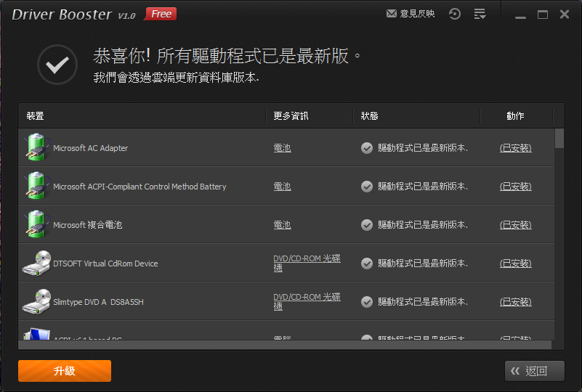The image size is (582, 392).
Task: Open 電池 info link for Microsoft AC Adapter
Action: click(x=282, y=148)
